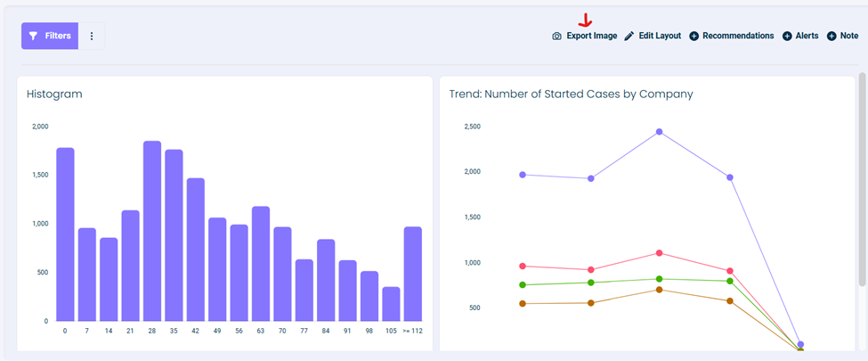Select the histogram bar labeled 91
The image size is (868, 361).
point(347,291)
